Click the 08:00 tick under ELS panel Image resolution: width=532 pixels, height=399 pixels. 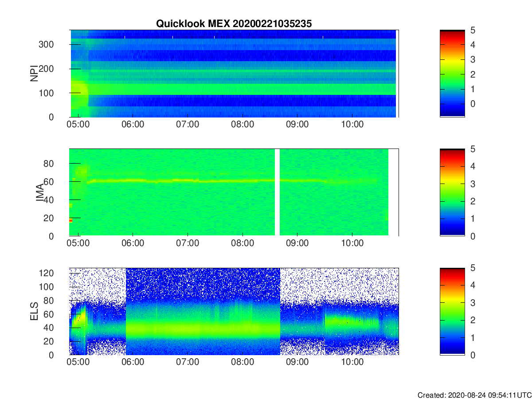tap(243, 362)
